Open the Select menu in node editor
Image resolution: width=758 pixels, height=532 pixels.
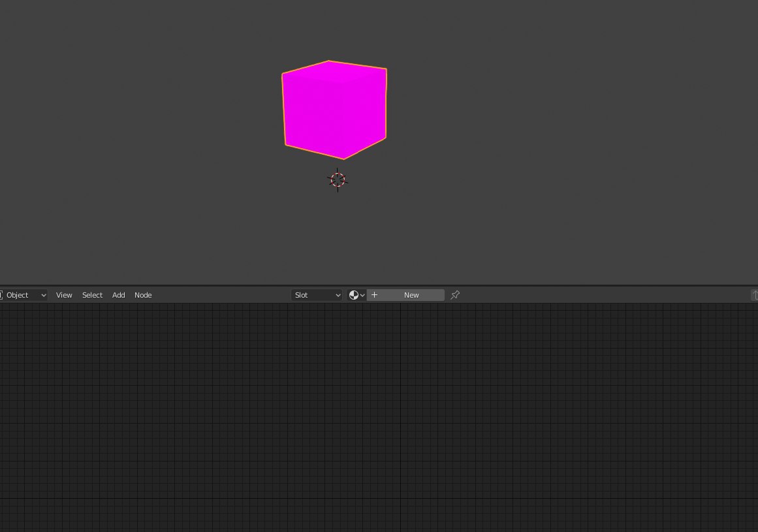[92, 295]
